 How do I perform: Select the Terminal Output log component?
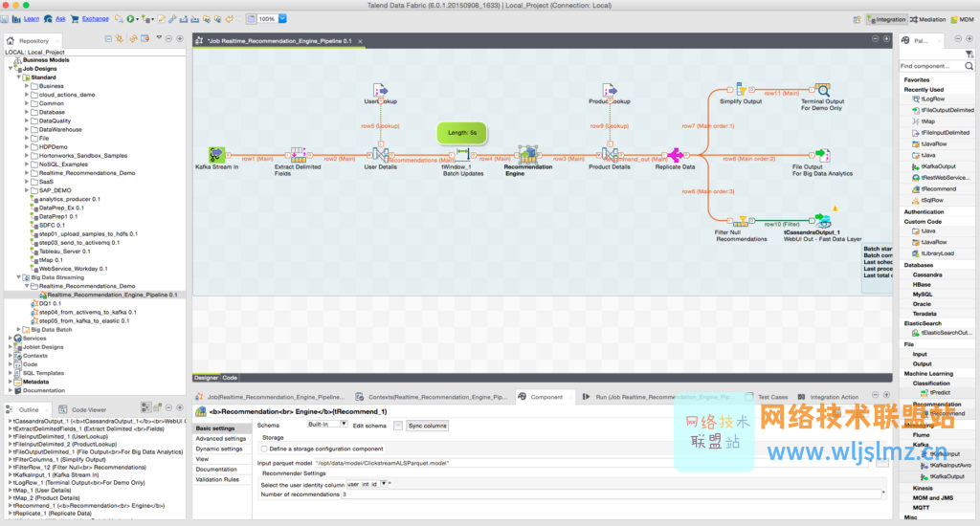point(823,90)
